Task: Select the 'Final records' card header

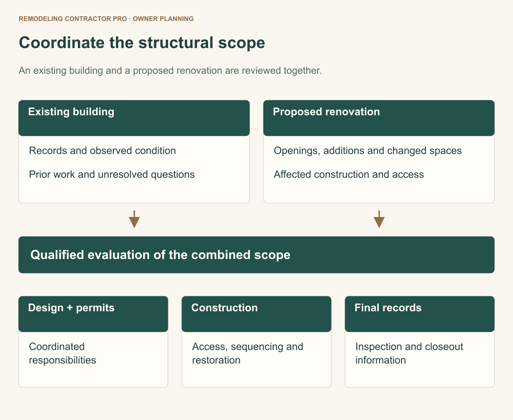Action: pyautogui.click(x=420, y=314)
